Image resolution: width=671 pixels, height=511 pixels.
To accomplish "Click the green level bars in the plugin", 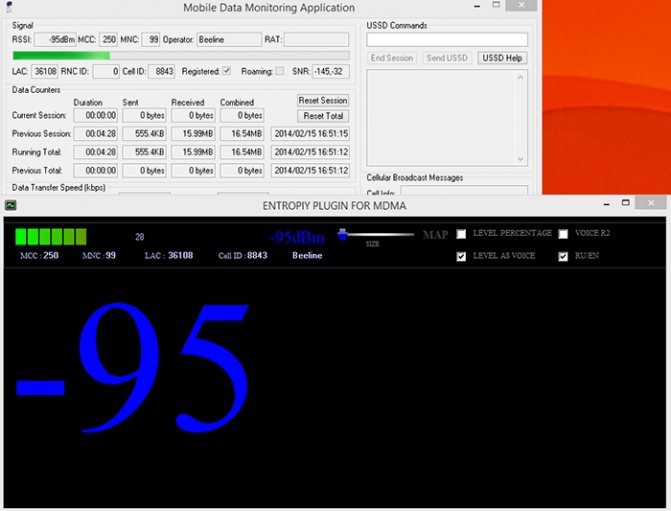I will pyautogui.click(x=50, y=237).
